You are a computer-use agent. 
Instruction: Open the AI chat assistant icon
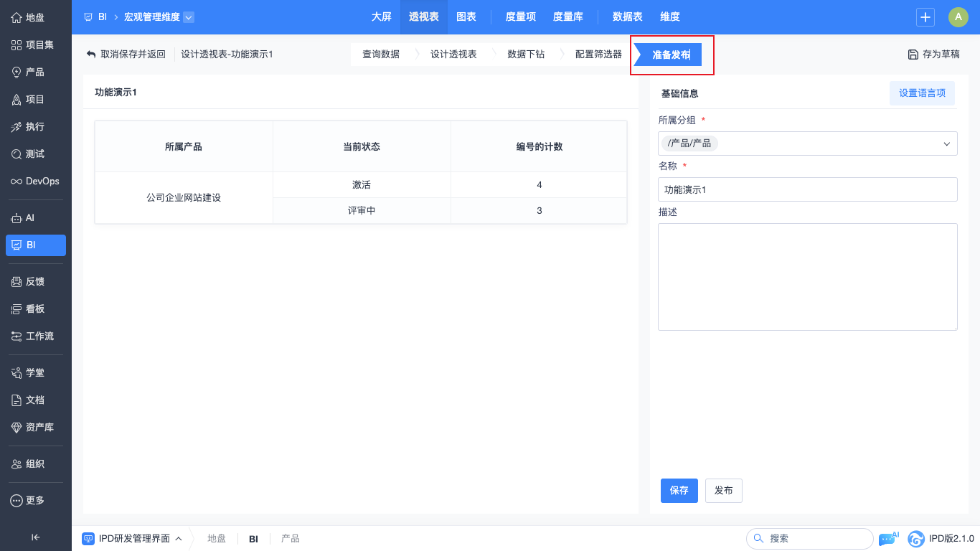[887, 539]
